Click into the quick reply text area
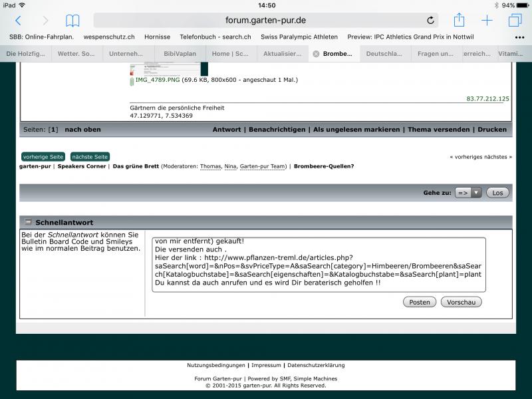The height and width of the screenshot is (399, 532). [x=319, y=265]
